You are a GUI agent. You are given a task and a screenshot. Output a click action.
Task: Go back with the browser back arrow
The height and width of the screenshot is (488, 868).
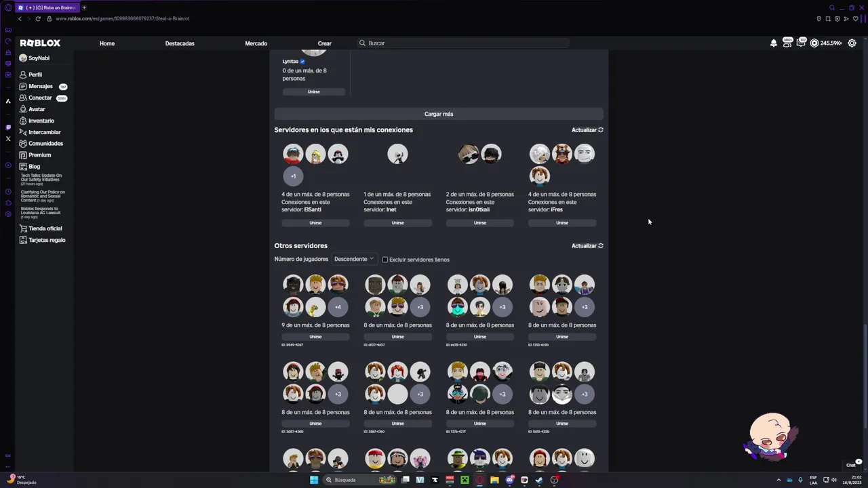20,18
